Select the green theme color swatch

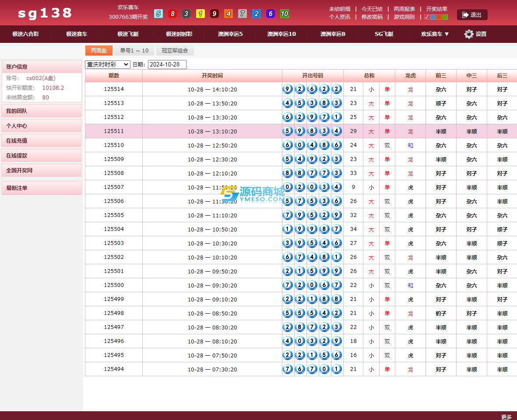tap(445, 17)
